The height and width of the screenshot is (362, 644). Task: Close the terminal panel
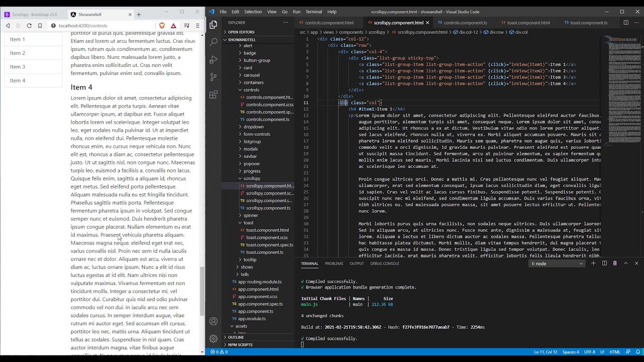[x=636, y=263]
